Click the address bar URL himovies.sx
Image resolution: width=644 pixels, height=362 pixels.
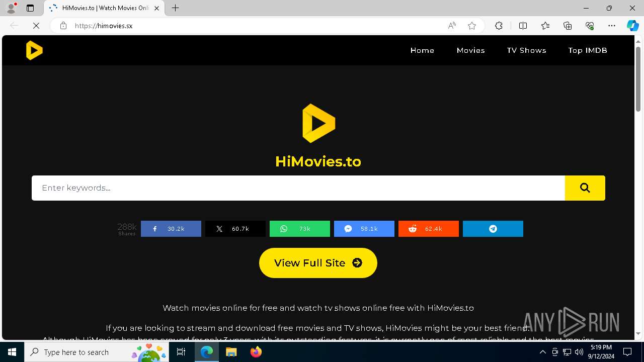click(104, 26)
